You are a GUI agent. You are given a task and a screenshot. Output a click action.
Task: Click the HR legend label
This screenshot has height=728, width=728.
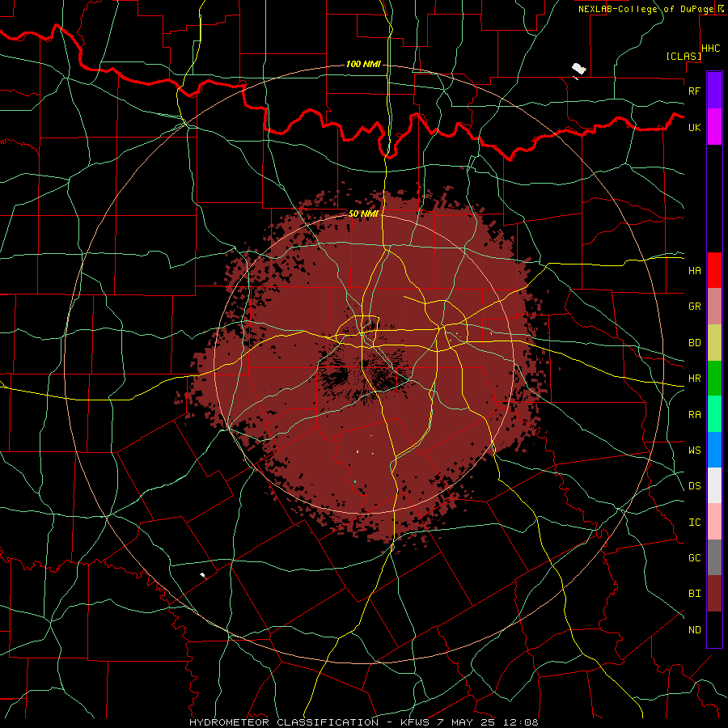pyautogui.click(x=694, y=379)
